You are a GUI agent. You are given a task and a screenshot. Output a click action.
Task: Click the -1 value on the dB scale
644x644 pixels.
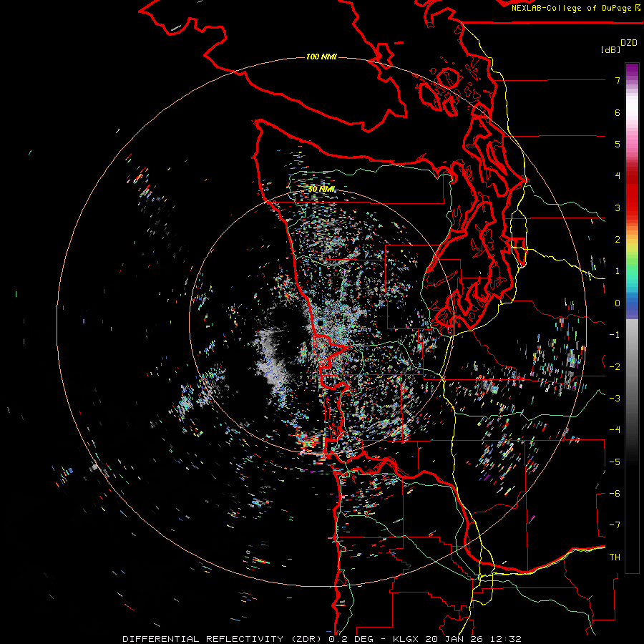(615, 335)
